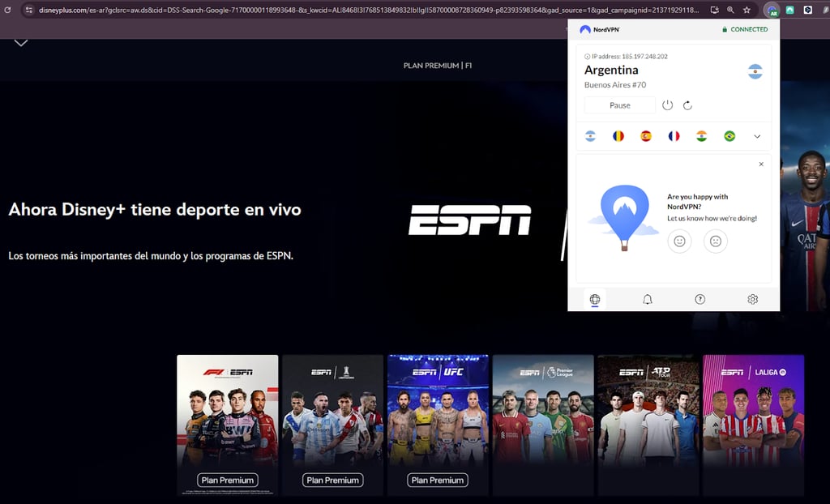This screenshot has width=830, height=504.
Task: Click Plan Premium badge on UFC card
Action: coord(438,481)
